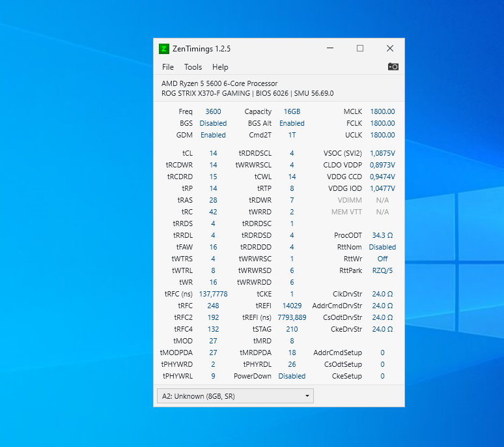Click the tRFC4 value 132
The image size is (504, 447).
(x=213, y=329)
